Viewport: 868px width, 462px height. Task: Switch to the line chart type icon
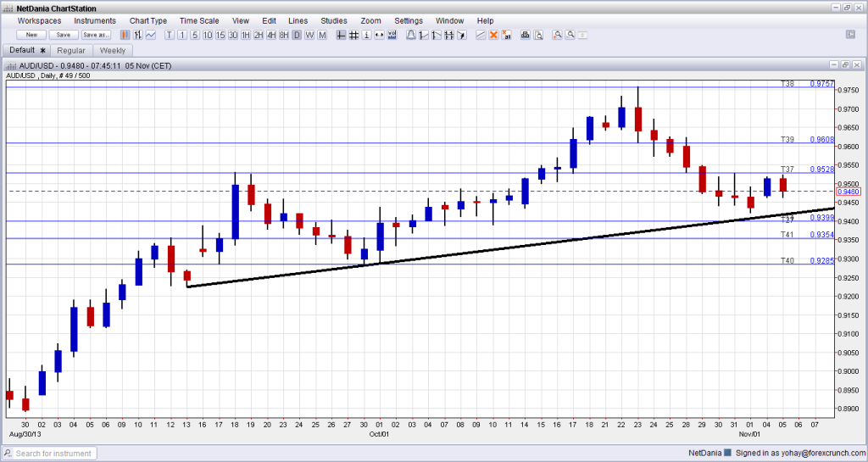pos(150,35)
